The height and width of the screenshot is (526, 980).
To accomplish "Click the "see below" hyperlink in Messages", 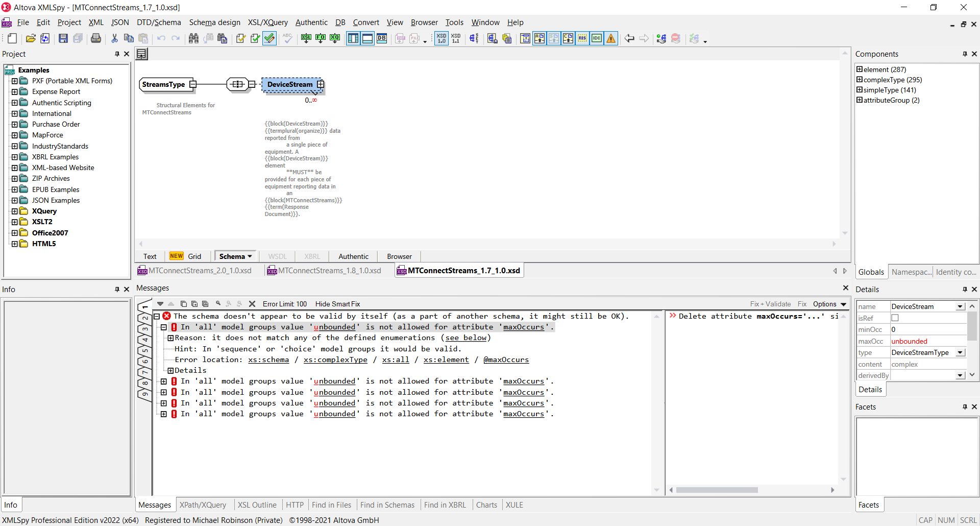I will [465, 338].
